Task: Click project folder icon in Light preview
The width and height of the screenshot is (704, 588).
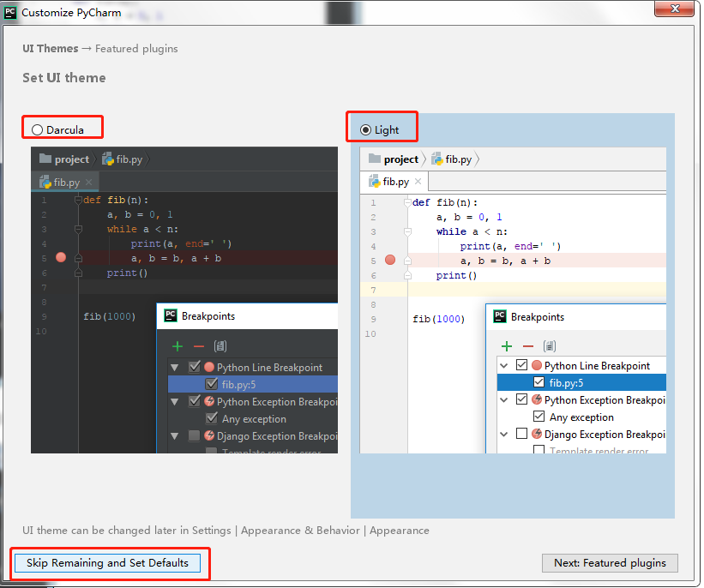Action: pyautogui.click(x=375, y=159)
